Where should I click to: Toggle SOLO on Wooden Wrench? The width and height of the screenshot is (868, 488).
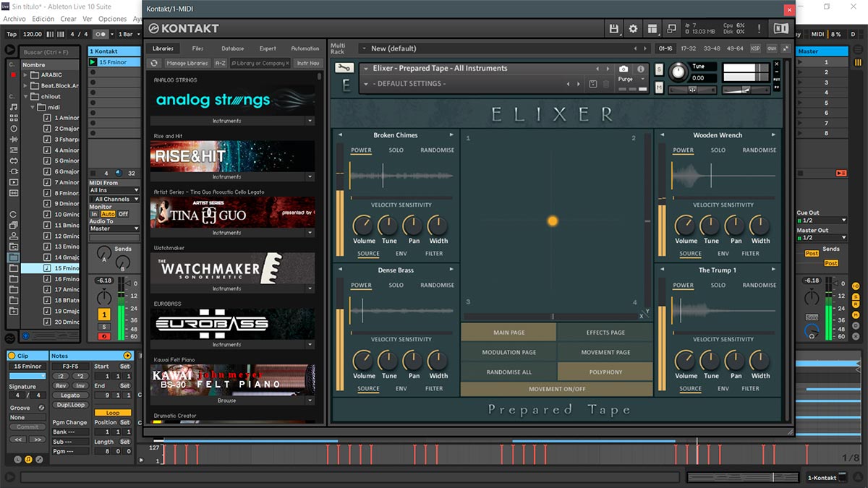[718, 150]
